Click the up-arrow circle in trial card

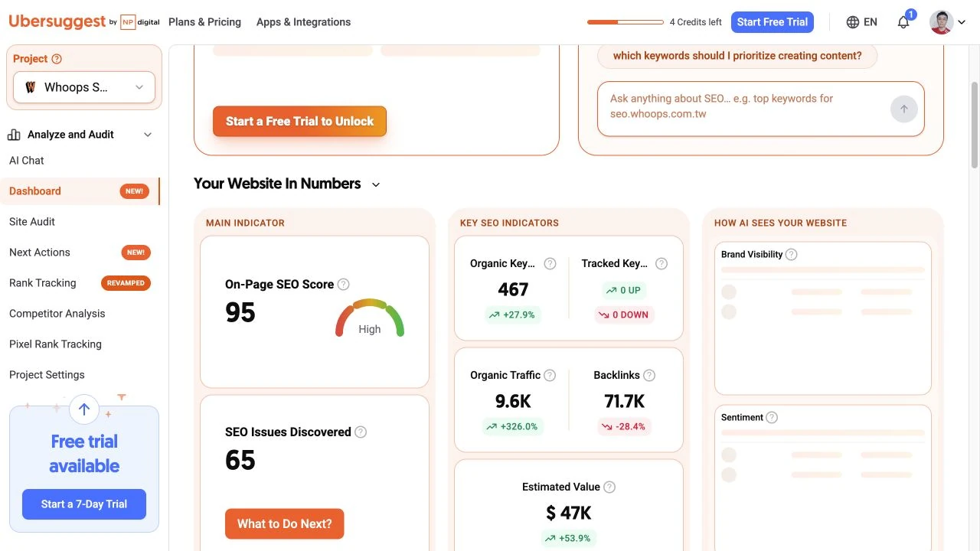pos(84,409)
